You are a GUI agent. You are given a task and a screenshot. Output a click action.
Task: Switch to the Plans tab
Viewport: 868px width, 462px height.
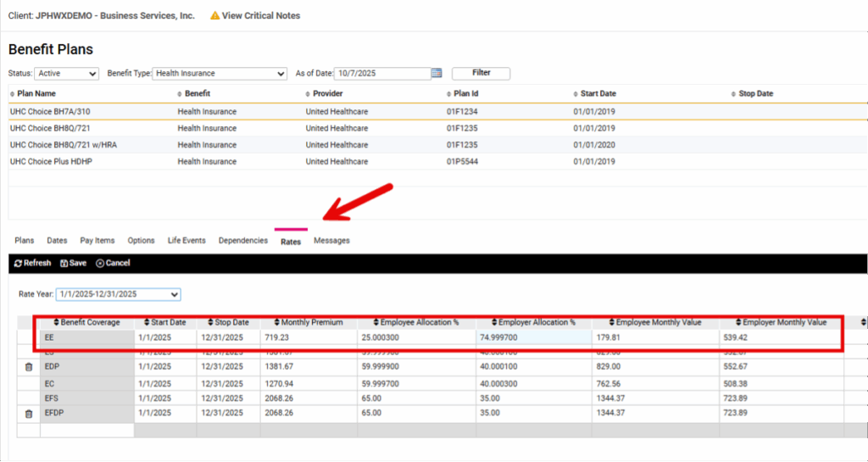(x=25, y=241)
